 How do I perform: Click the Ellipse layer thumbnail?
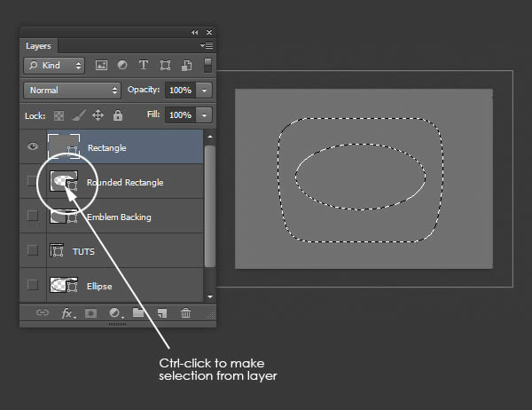(x=64, y=285)
